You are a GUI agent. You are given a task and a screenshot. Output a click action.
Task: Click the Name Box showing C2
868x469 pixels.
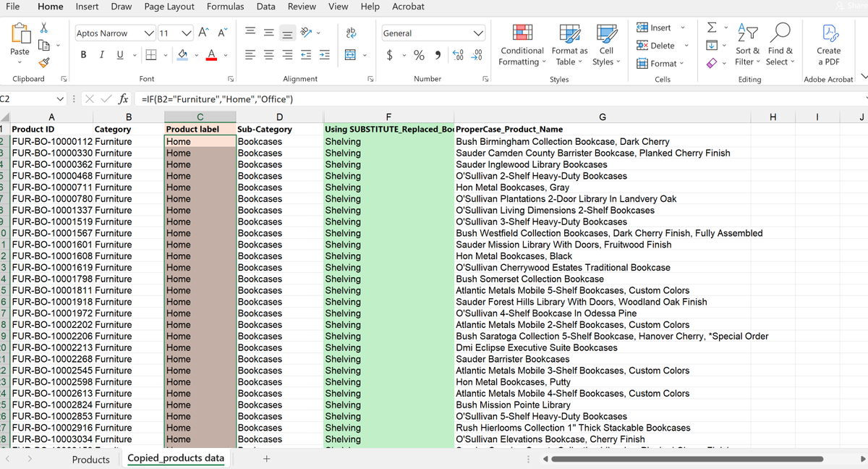tap(27, 99)
